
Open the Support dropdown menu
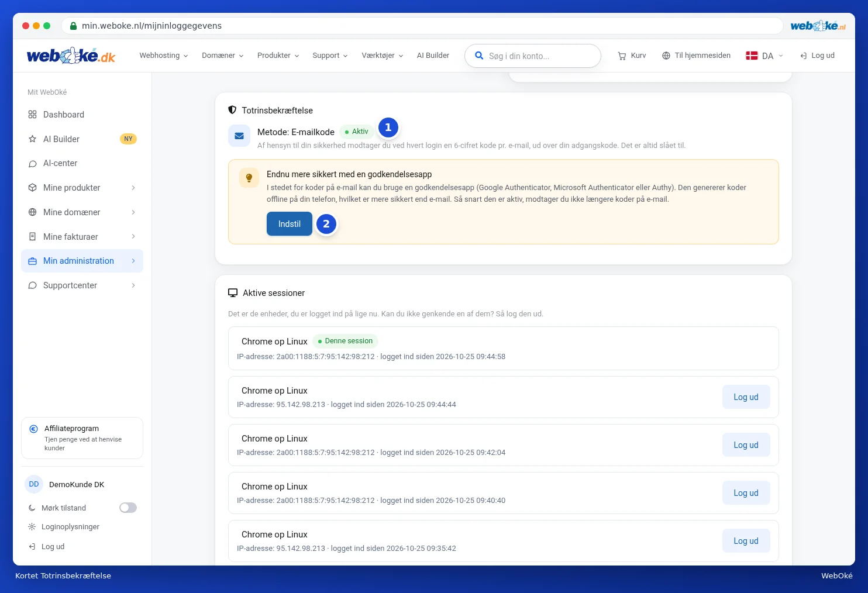point(330,56)
